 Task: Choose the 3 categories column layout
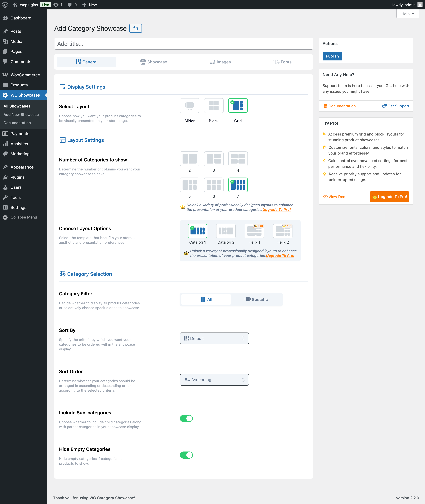(x=214, y=159)
